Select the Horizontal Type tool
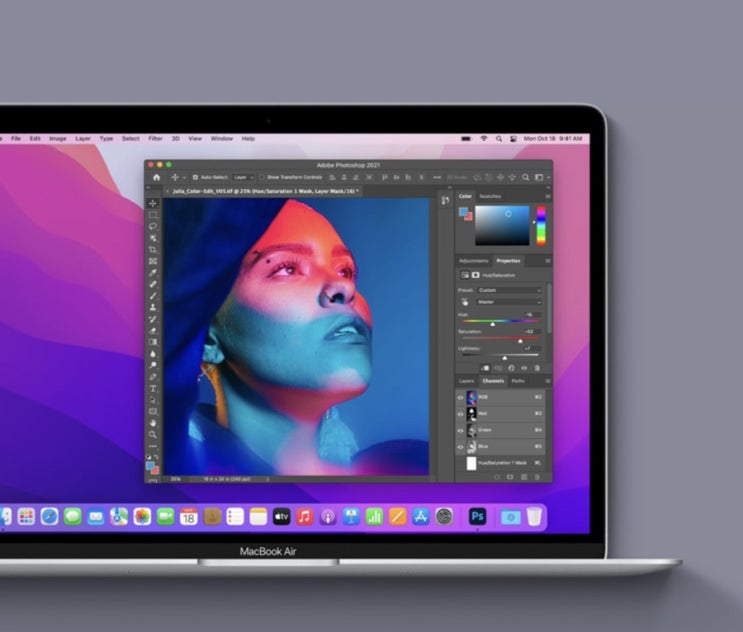This screenshot has height=632, width=743. tap(153, 388)
